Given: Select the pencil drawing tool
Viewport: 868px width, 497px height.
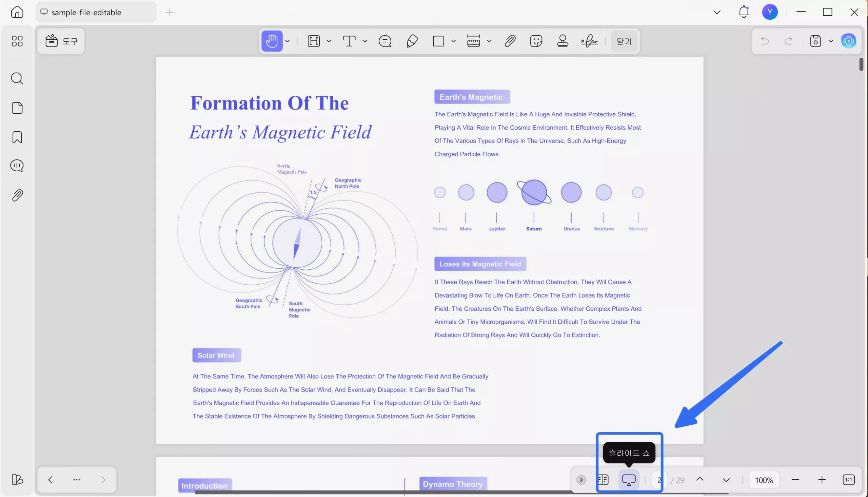Looking at the screenshot, I should (412, 41).
